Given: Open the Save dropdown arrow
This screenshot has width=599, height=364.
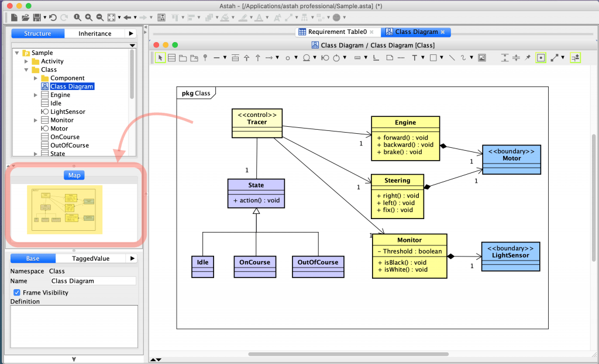Looking at the screenshot, I should tap(44, 18).
